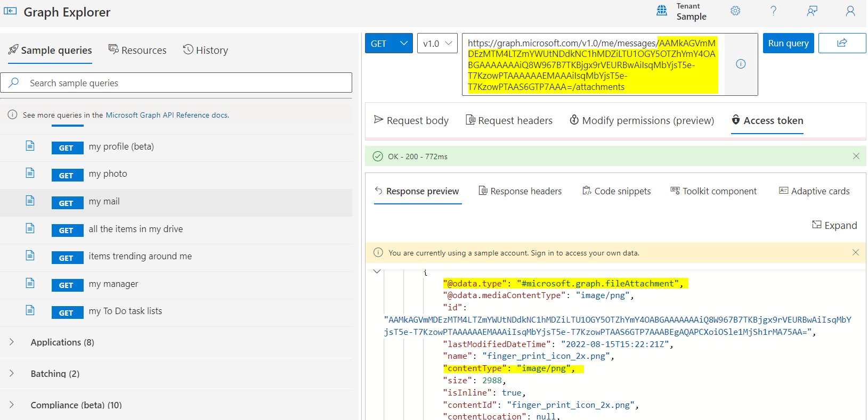The height and width of the screenshot is (420, 868).
Task: Click the "isInline": true line
Action: tap(484, 393)
